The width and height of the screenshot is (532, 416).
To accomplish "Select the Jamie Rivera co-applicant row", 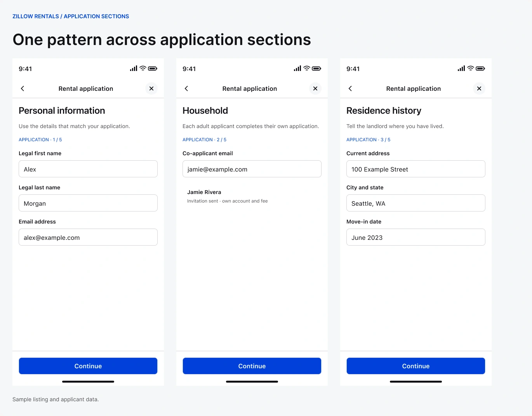I will tap(252, 196).
